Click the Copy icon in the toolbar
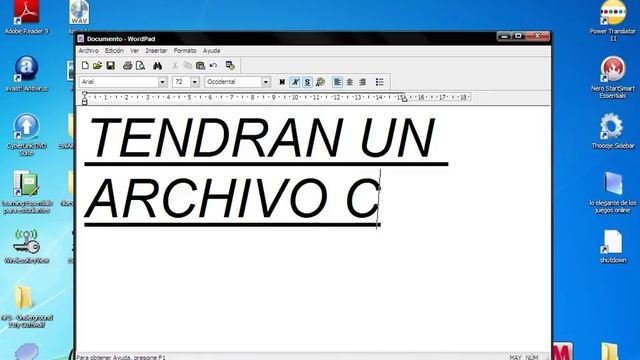The width and height of the screenshot is (640, 360). tap(188, 65)
